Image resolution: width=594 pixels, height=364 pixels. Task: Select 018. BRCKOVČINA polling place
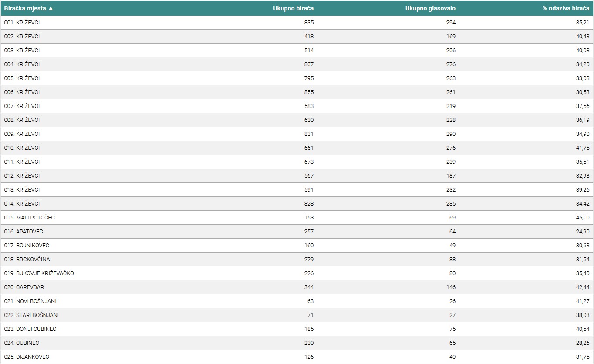[x=27, y=259]
